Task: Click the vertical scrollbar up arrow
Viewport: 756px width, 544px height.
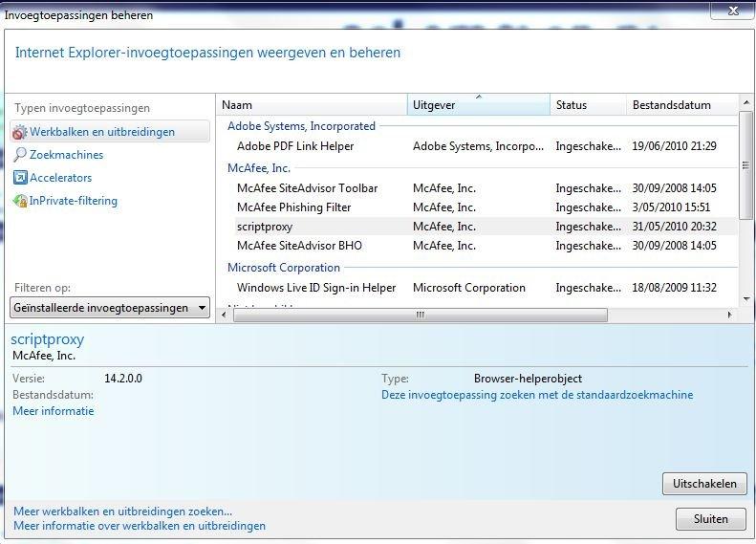Action: (x=745, y=102)
